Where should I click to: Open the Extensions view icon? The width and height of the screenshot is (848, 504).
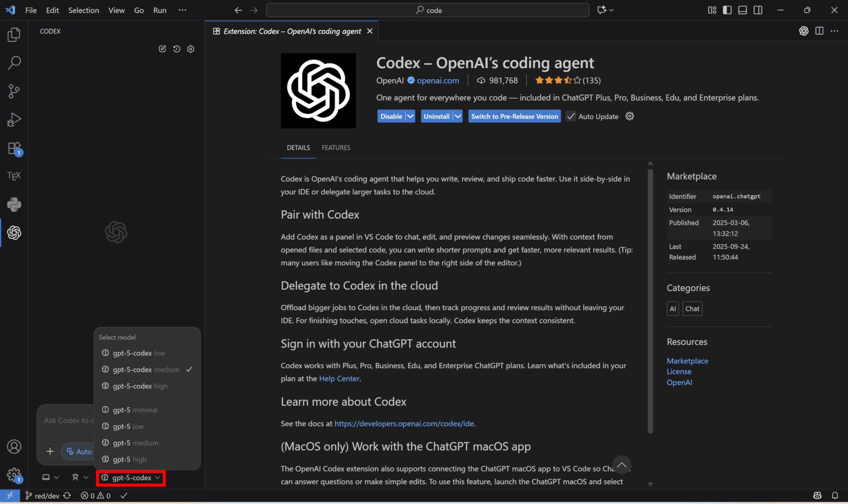click(x=14, y=148)
